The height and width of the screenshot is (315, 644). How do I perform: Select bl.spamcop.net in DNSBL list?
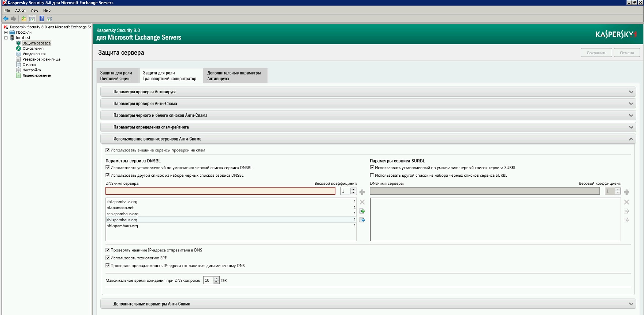231,208
